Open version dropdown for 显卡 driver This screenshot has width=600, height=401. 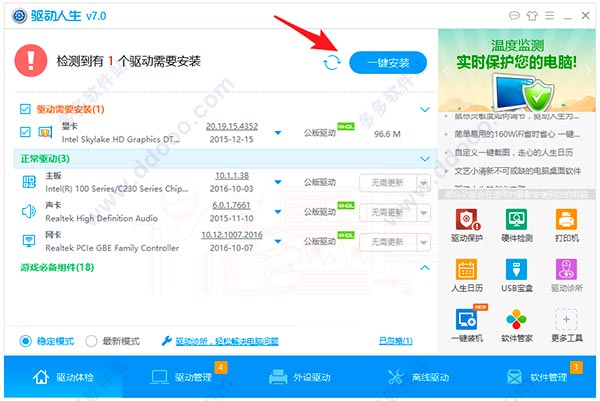(278, 133)
